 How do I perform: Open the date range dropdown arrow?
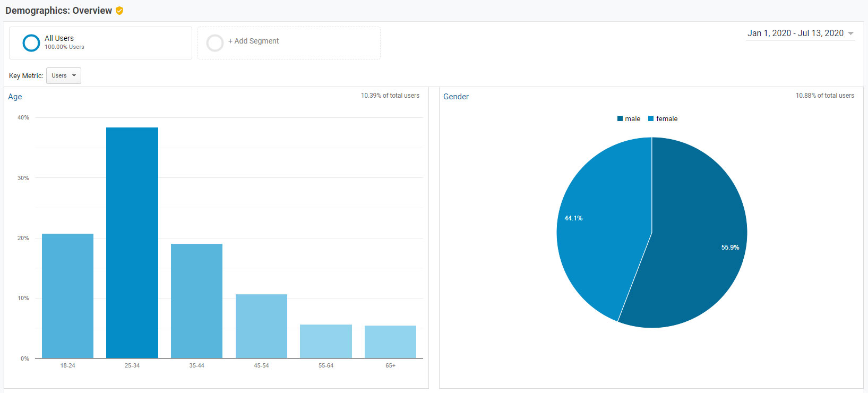coord(850,33)
